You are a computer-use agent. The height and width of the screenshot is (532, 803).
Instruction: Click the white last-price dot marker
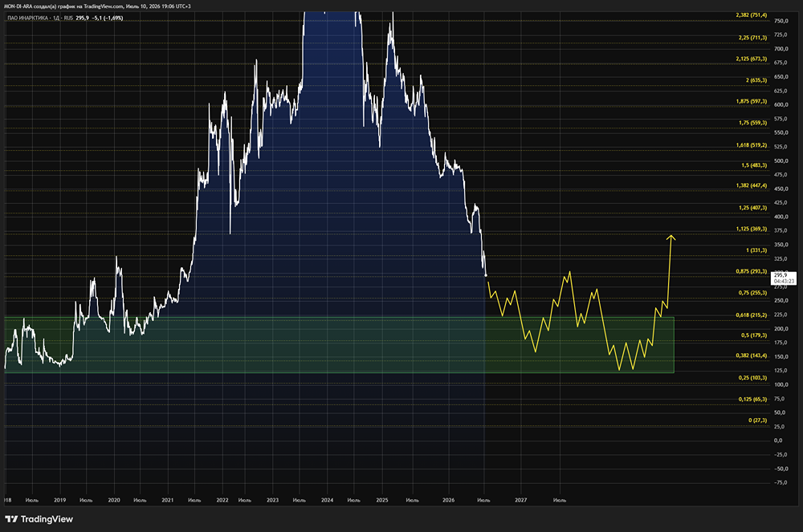[x=486, y=276]
